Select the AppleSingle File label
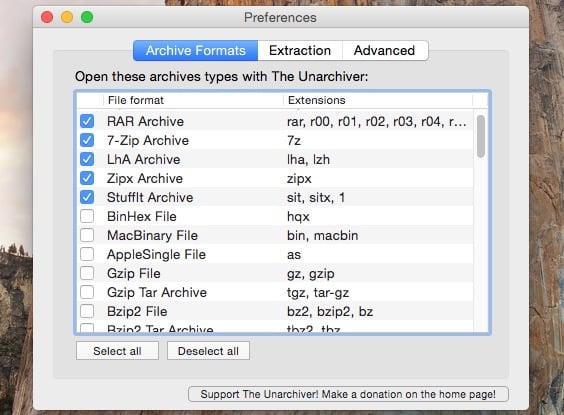Image resolution: width=564 pixels, height=415 pixels. click(x=156, y=255)
